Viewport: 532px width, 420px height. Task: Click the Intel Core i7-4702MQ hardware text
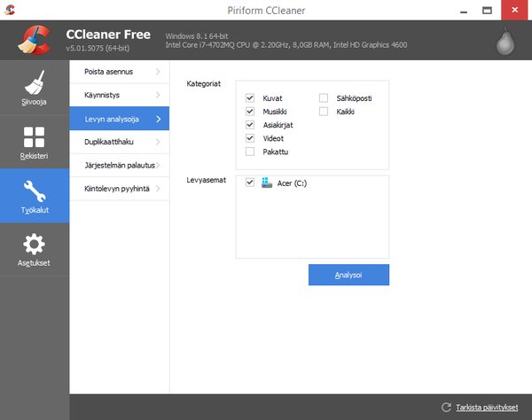coord(286,44)
